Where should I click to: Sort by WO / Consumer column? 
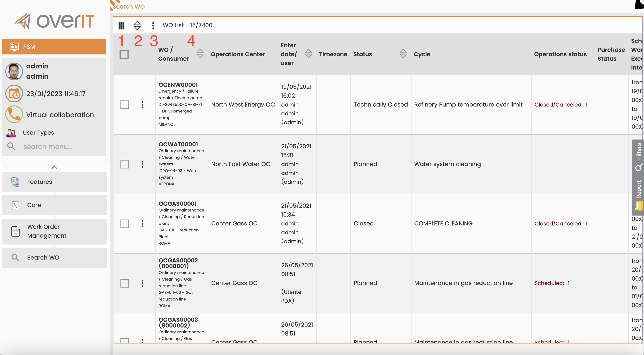pyautogui.click(x=200, y=54)
